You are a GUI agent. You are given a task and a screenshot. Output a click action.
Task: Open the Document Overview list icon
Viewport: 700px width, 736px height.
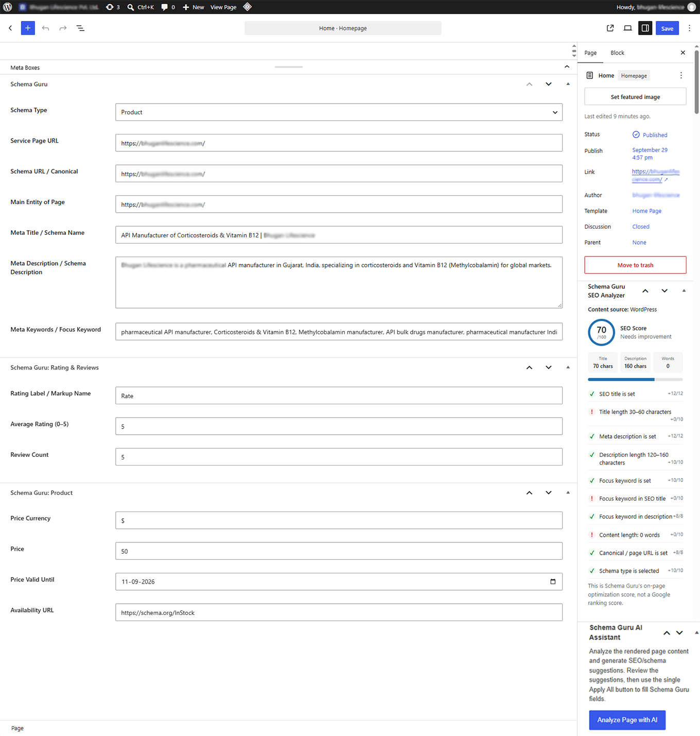80,28
